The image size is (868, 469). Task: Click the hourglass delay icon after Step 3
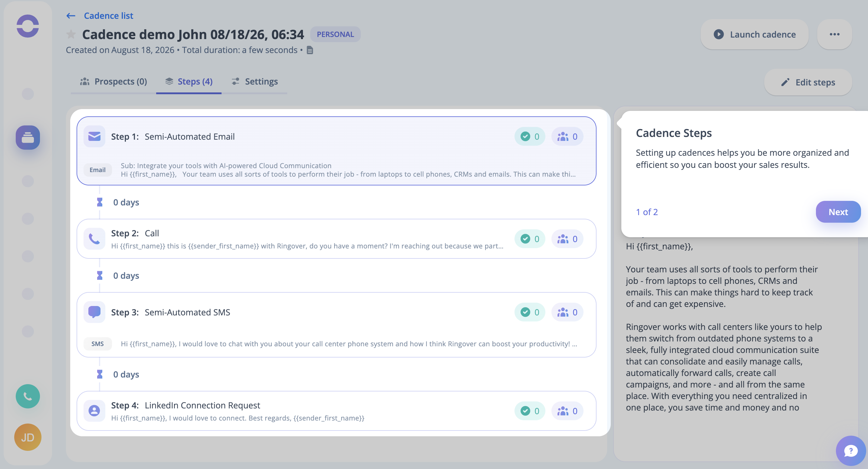coord(100,374)
